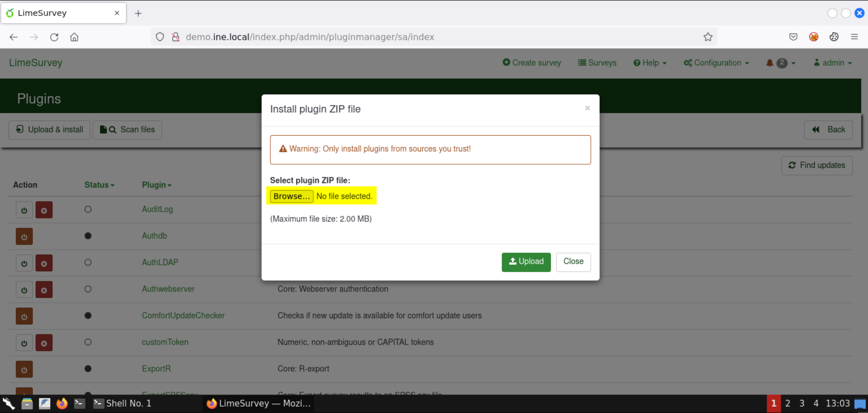Activate the AuditLog plugin power icon

point(24,210)
